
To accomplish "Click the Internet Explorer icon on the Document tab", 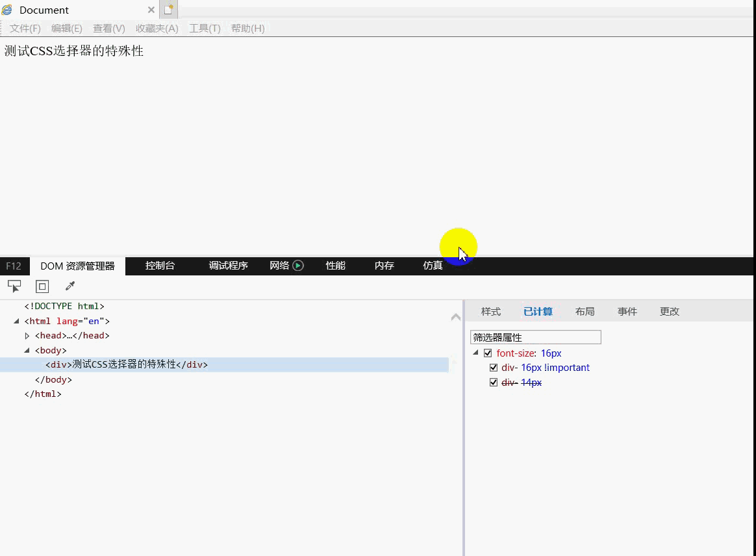I will pyautogui.click(x=7, y=10).
